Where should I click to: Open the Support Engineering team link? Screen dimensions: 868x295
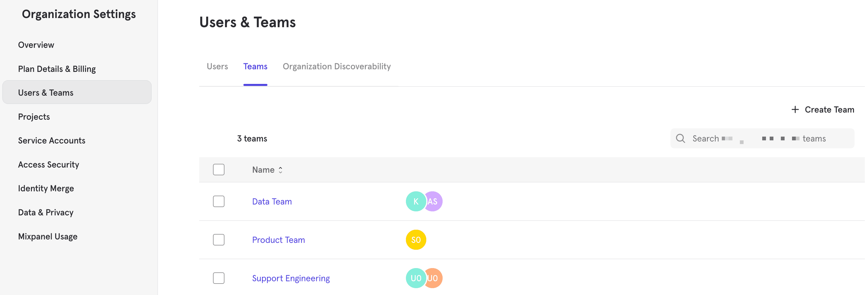(x=291, y=278)
